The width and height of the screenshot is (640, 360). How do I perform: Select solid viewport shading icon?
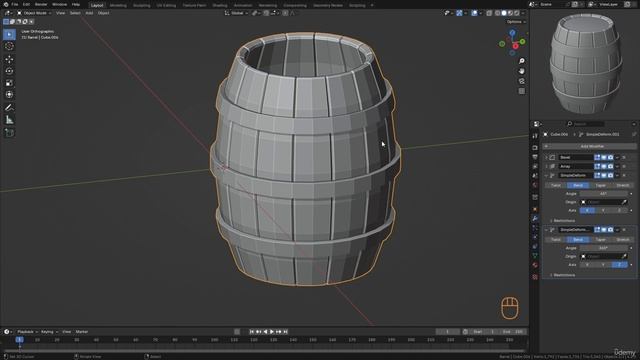(504, 13)
